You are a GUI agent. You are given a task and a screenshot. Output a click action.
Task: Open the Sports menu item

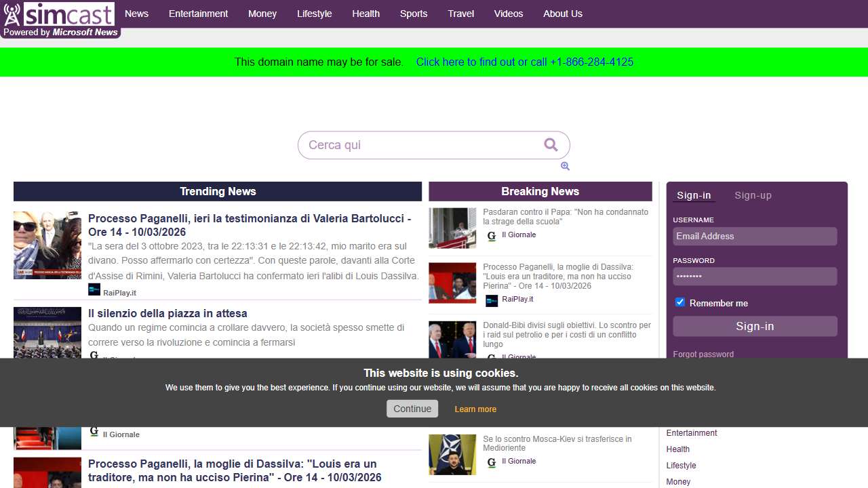414,14
